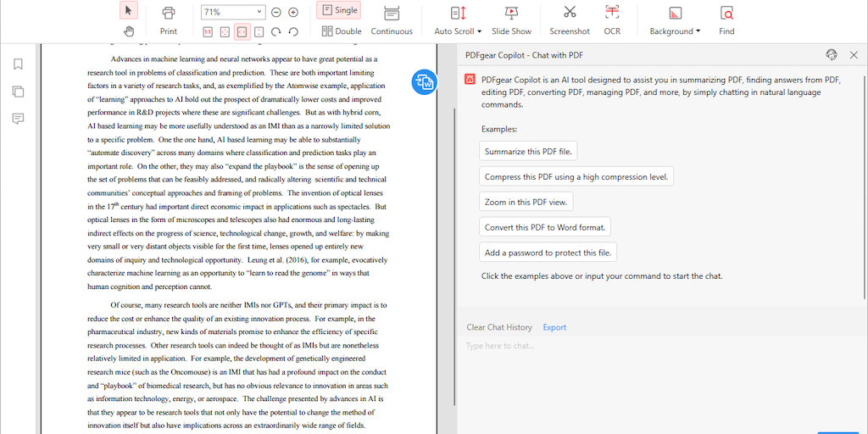Activate the Screenshot tool

(570, 21)
